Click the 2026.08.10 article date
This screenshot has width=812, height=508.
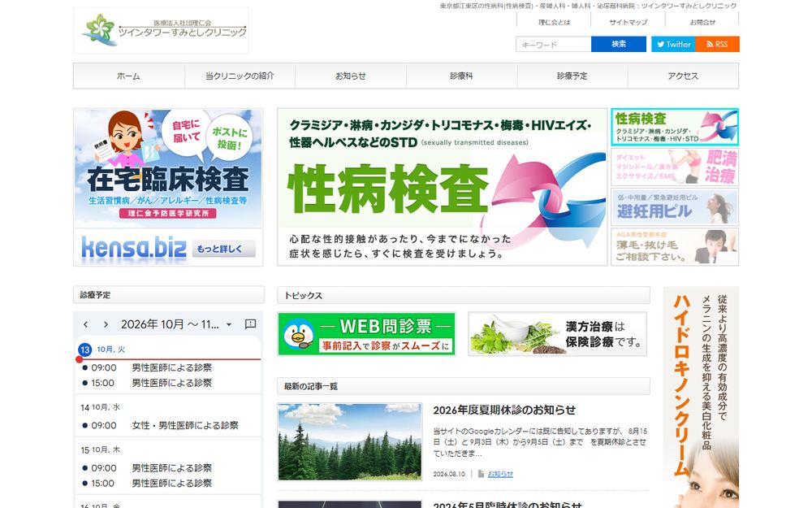pyautogui.click(x=449, y=474)
